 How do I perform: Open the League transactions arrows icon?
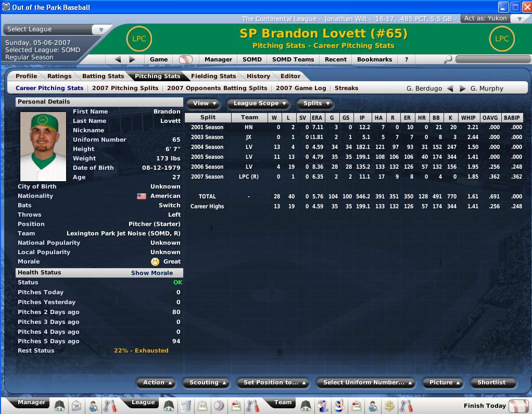tap(236, 406)
